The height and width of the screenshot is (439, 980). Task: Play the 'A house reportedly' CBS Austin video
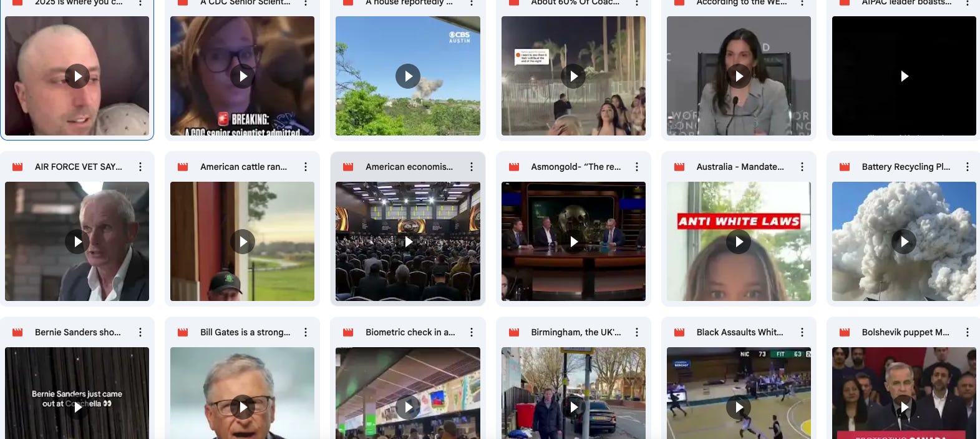(x=408, y=76)
